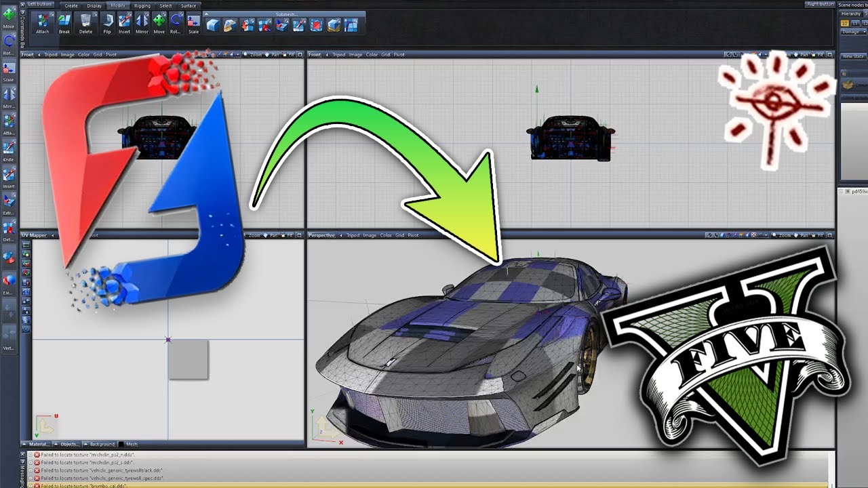Click the Right button label
The image size is (868, 488).
pos(821,4)
